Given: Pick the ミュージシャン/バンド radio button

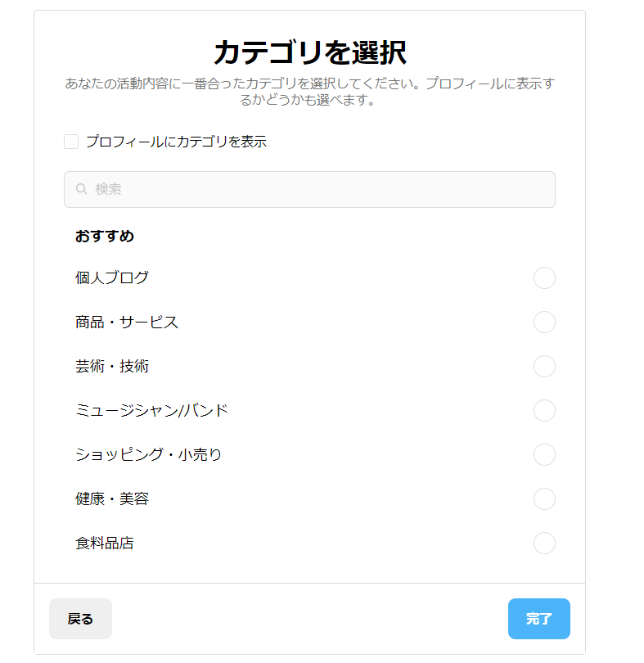Looking at the screenshot, I should 544,411.
